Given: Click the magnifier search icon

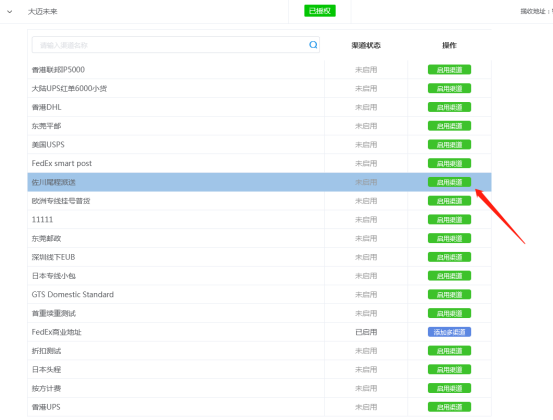Looking at the screenshot, I should [x=313, y=45].
